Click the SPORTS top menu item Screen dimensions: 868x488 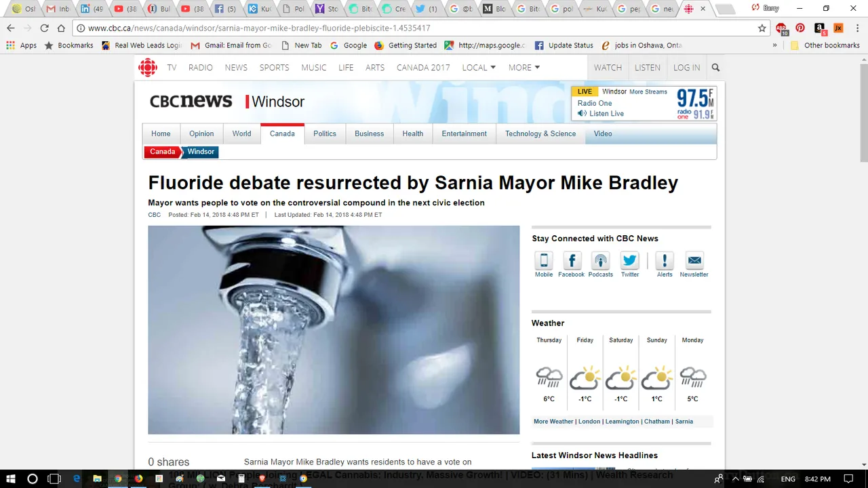tap(274, 67)
